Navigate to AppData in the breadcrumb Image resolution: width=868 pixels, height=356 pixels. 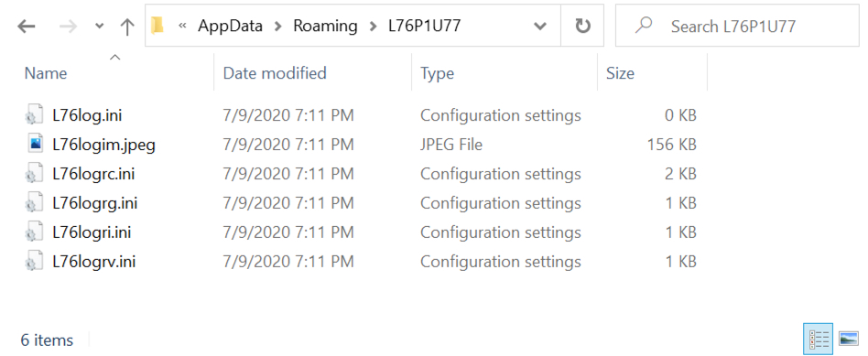pos(231,26)
